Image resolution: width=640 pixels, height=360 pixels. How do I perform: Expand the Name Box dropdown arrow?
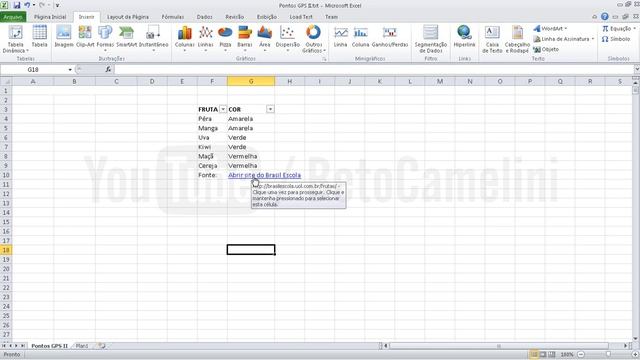point(70,70)
